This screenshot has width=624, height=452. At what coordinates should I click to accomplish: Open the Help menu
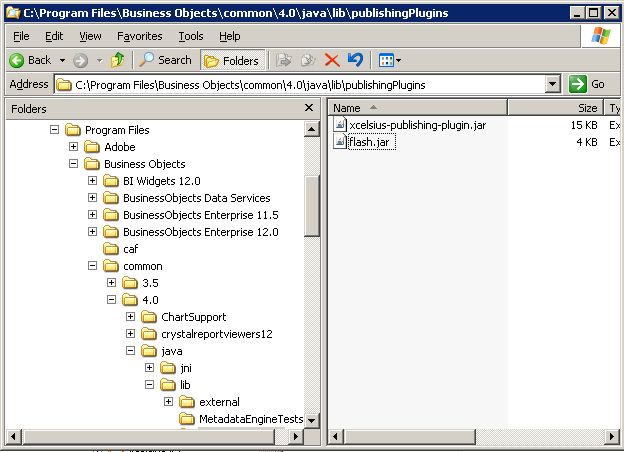pyautogui.click(x=230, y=36)
